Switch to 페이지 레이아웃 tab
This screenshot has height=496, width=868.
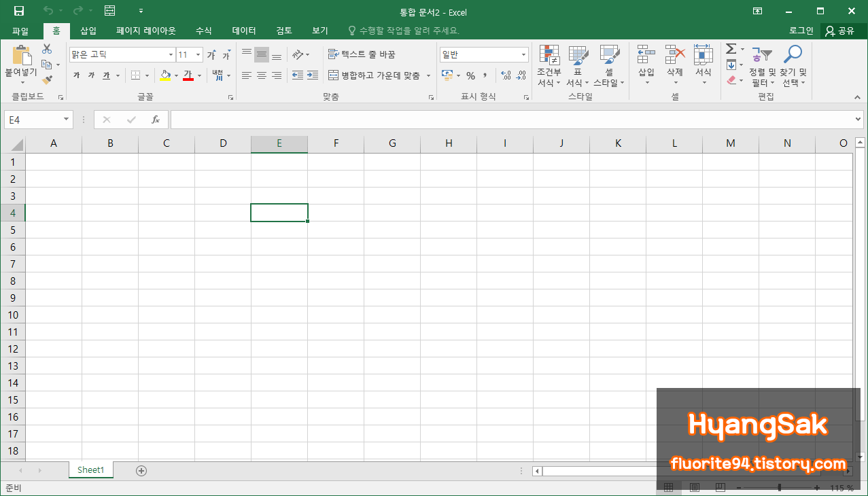(146, 31)
